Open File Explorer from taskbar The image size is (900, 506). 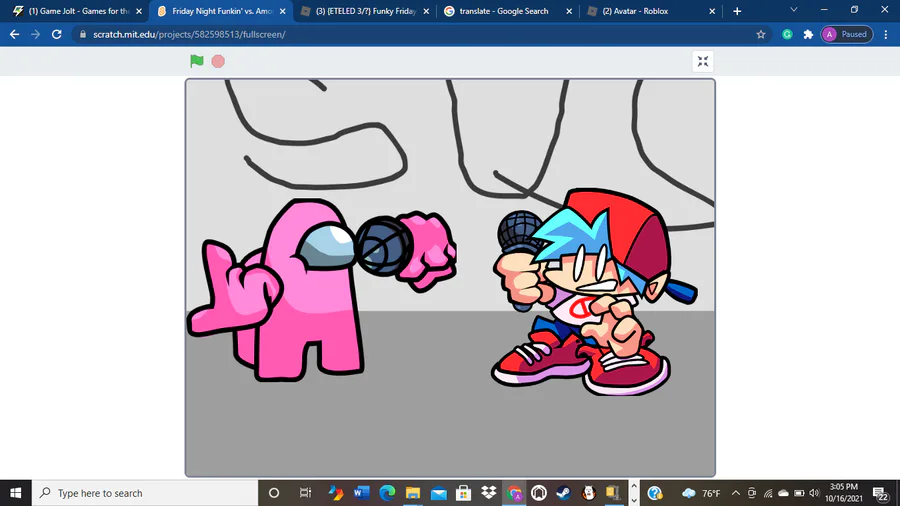tap(413, 493)
